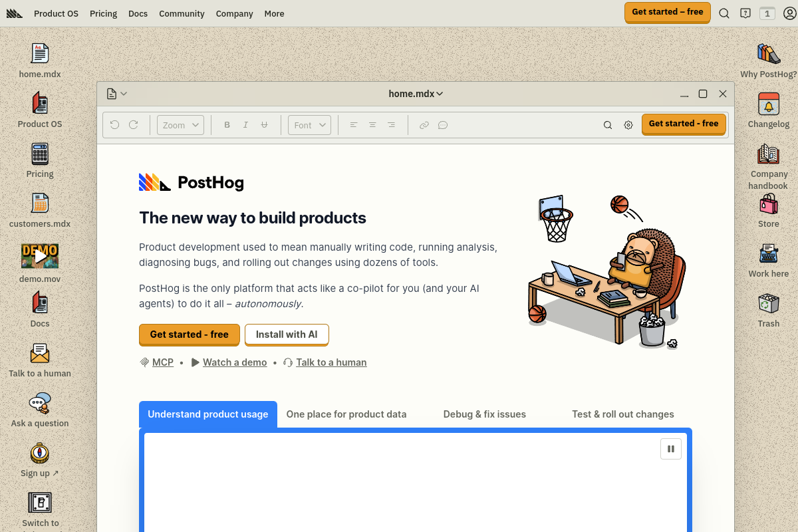Image resolution: width=798 pixels, height=532 pixels.
Task: Open the Sign up compass icon
Action: click(x=40, y=453)
